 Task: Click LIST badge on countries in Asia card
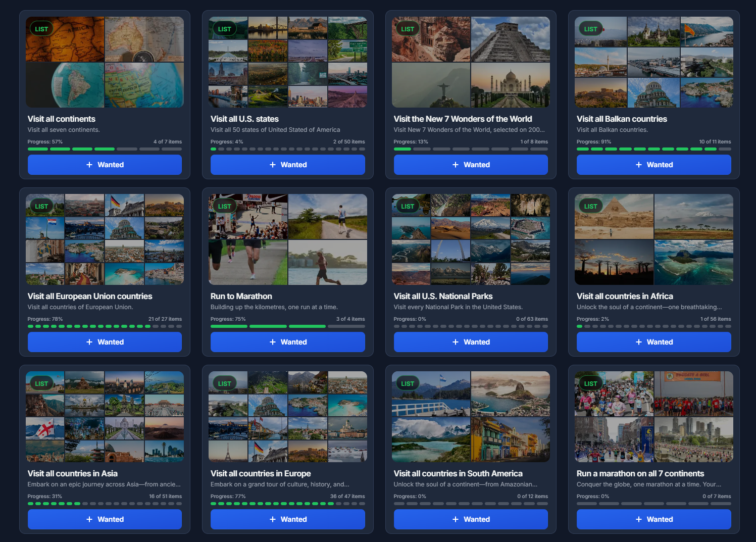[41, 383]
